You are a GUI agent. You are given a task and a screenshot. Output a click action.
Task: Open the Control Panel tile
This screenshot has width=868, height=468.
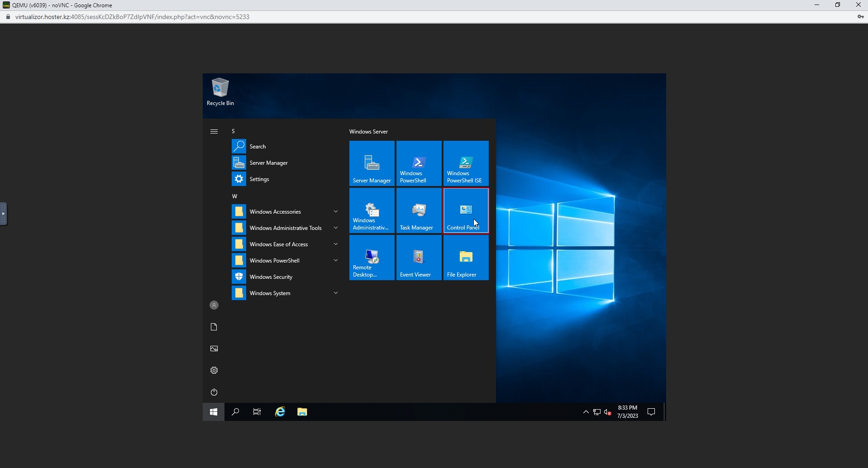[x=466, y=210]
